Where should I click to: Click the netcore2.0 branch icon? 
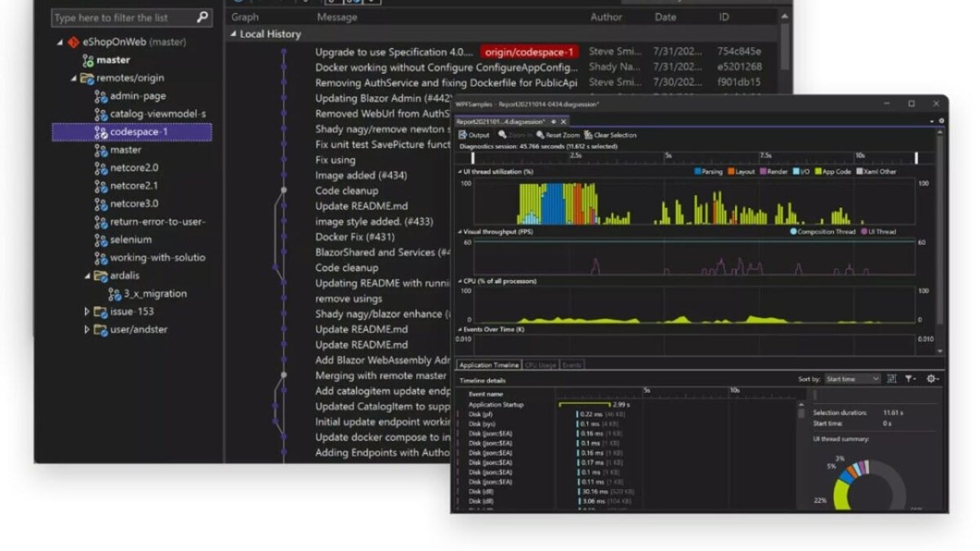pyautogui.click(x=100, y=168)
